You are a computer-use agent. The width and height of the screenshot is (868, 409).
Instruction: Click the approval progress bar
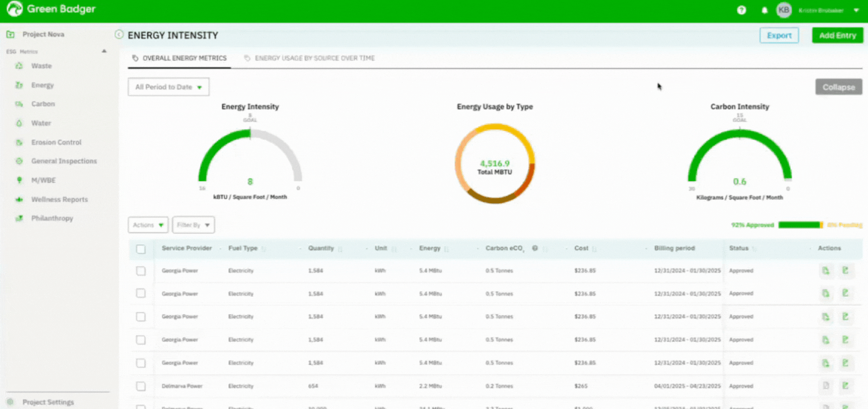tap(801, 225)
